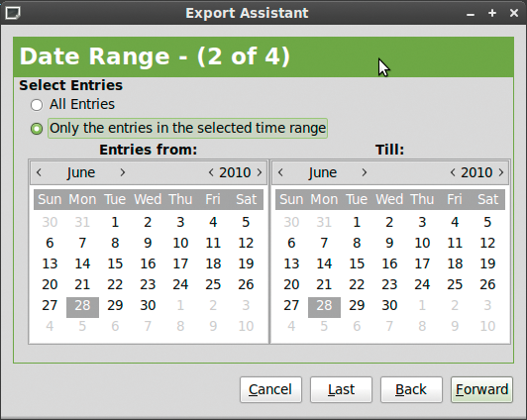Go Back to the previous step
This screenshot has height=420, width=527.
pos(411,389)
